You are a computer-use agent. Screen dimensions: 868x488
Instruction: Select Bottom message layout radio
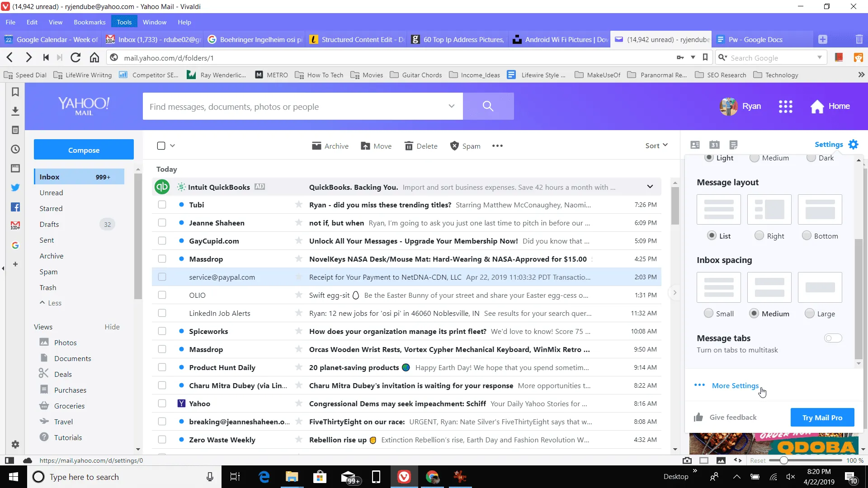click(x=807, y=235)
